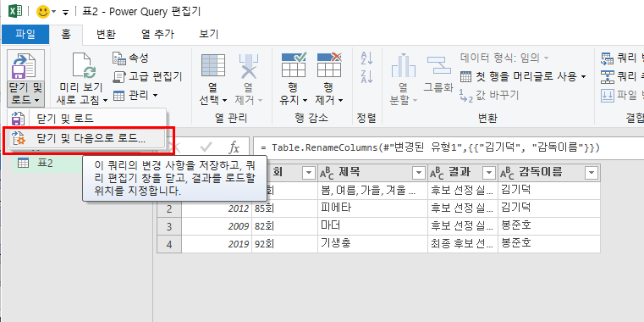Viewport: 644px width, 322px height.
Task: Open the 관리 dropdown
Action: click(x=135, y=96)
